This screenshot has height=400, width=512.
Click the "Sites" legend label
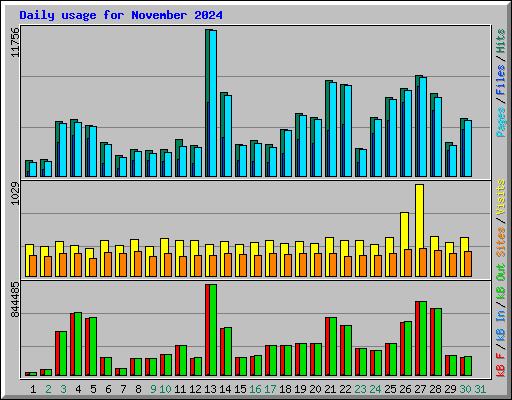pos(500,242)
